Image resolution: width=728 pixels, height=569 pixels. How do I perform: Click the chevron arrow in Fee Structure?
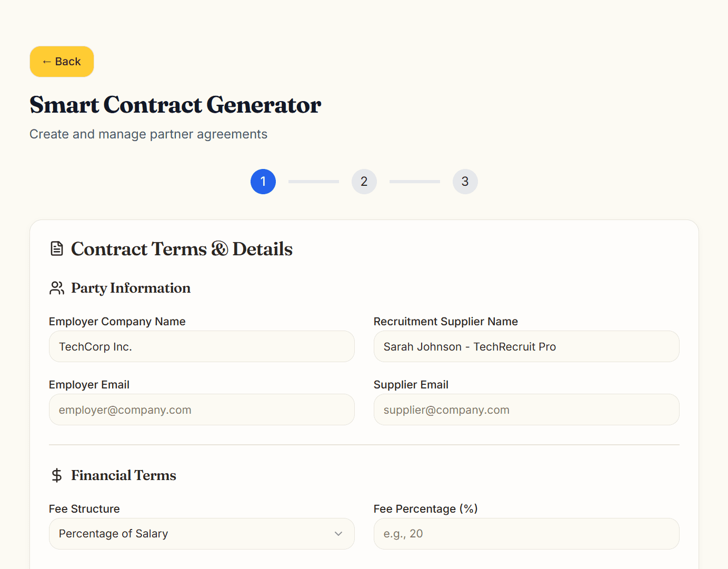point(338,534)
